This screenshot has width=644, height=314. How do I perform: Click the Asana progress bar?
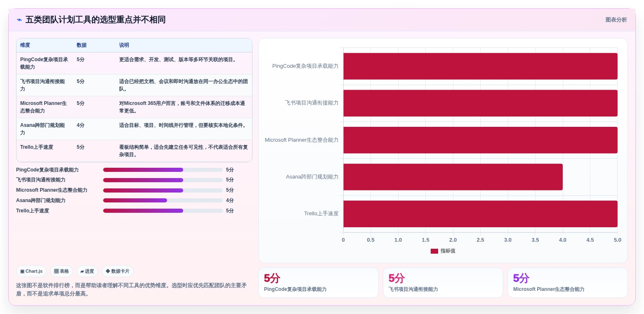(x=163, y=200)
